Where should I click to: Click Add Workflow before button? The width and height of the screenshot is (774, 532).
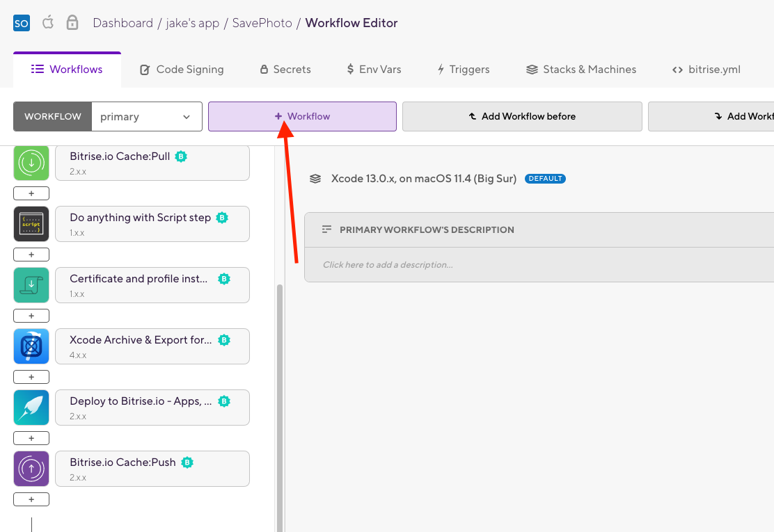[522, 116]
